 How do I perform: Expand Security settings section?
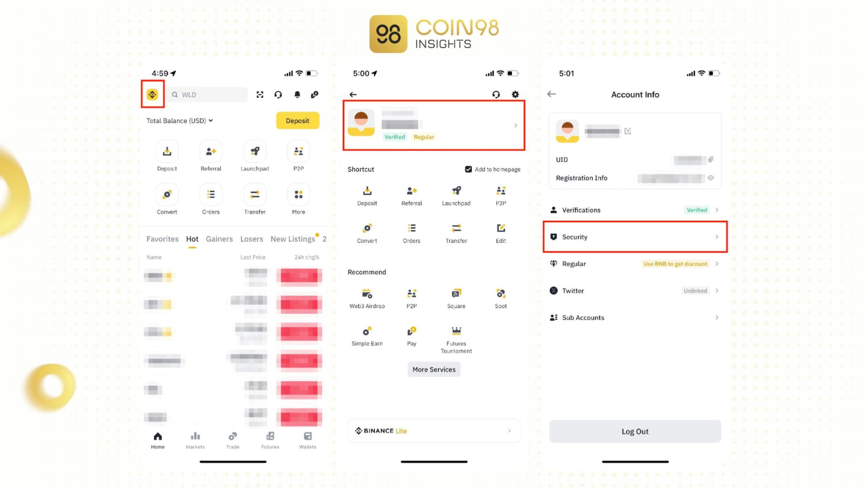click(635, 237)
